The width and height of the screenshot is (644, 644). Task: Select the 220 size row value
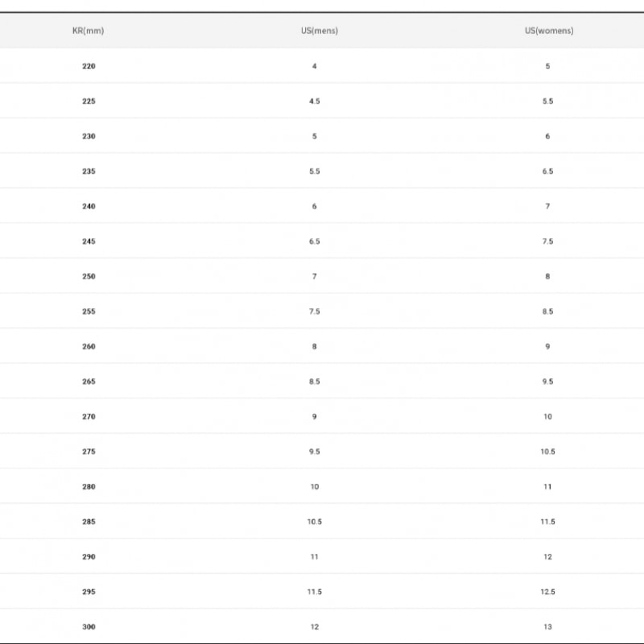pyautogui.click(x=89, y=66)
